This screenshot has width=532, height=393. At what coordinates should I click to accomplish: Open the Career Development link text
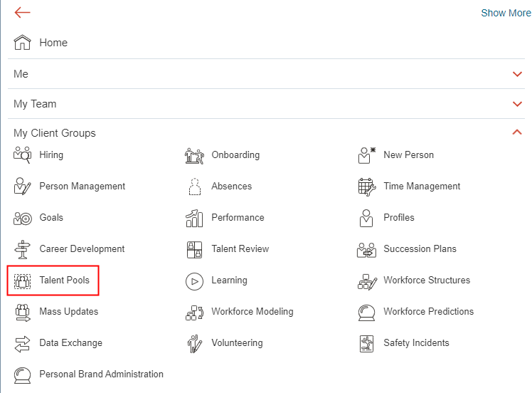(82, 249)
